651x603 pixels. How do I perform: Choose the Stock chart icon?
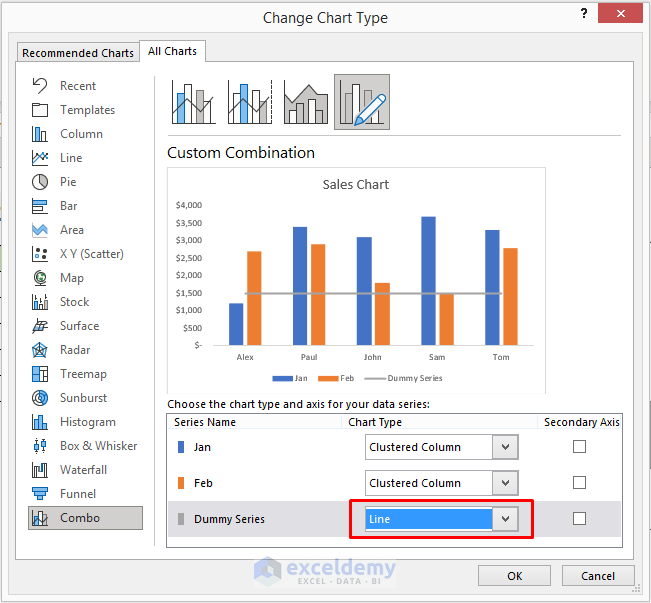(40, 302)
